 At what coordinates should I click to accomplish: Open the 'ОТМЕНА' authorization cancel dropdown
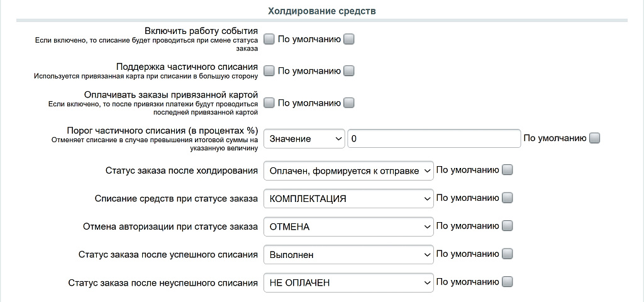pos(348,226)
